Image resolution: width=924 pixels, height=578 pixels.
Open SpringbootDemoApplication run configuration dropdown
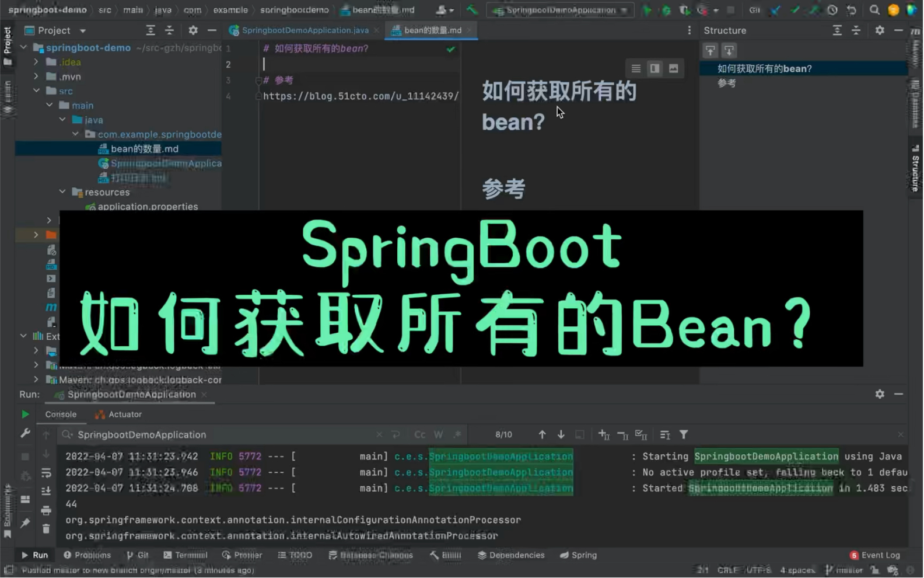[x=561, y=10]
